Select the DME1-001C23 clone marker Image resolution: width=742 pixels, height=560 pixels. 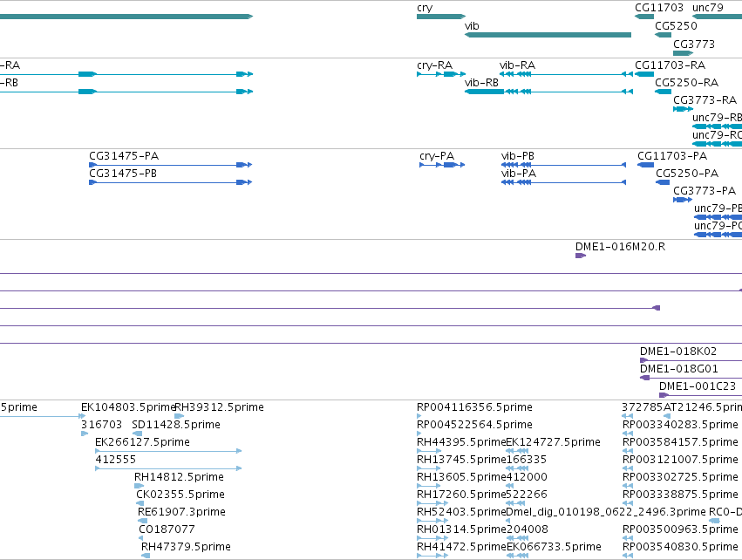(664, 395)
